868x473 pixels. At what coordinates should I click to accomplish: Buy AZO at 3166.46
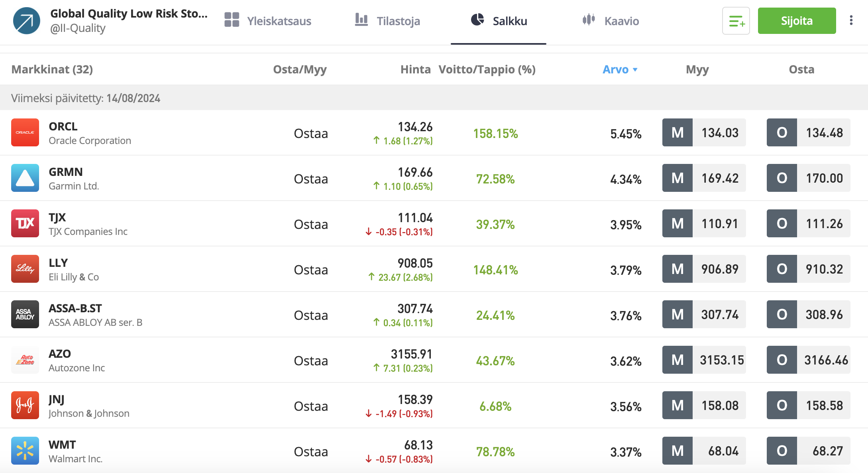(x=808, y=360)
